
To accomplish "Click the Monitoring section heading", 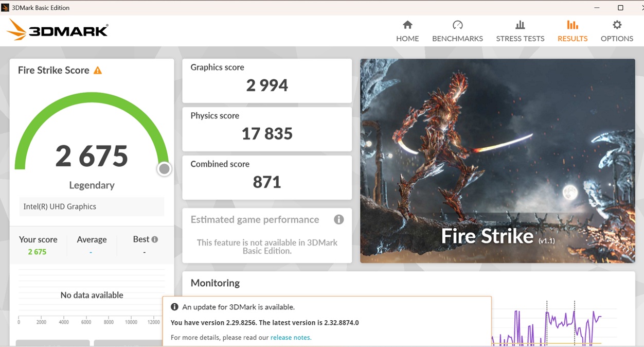I will [x=215, y=283].
